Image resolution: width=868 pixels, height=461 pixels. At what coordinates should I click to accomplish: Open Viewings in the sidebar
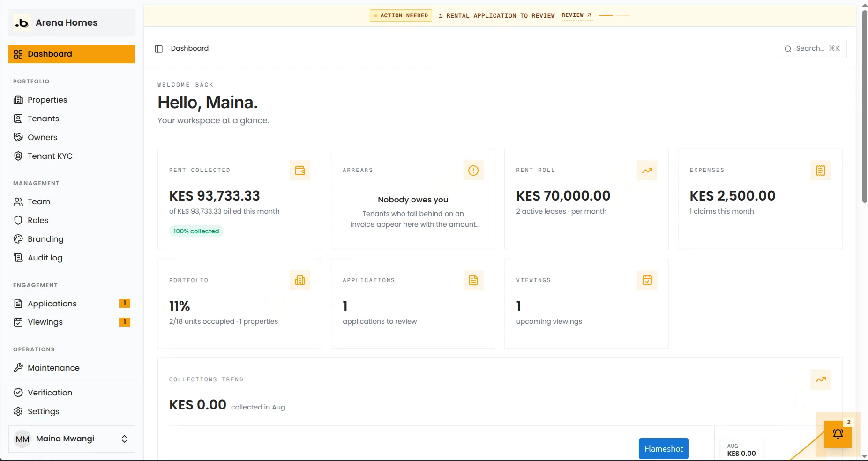pyautogui.click(x=72, y=322)
